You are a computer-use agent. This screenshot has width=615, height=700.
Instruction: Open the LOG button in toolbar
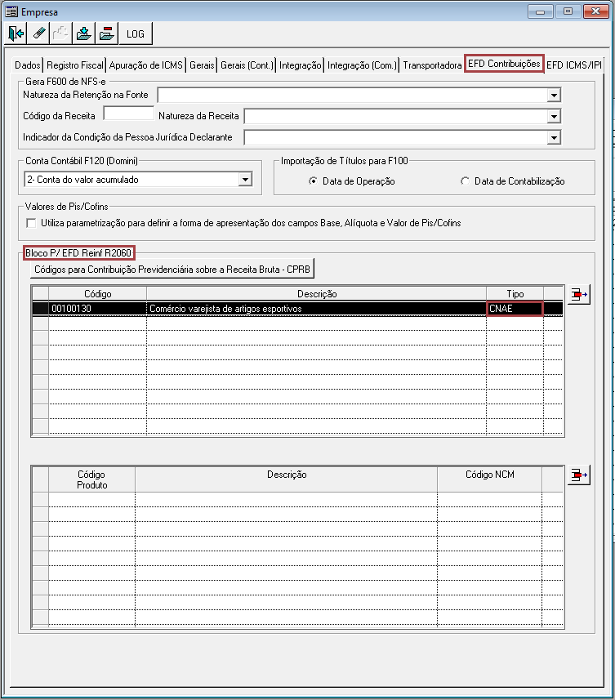pyautogui.click(x=136, y=33)
